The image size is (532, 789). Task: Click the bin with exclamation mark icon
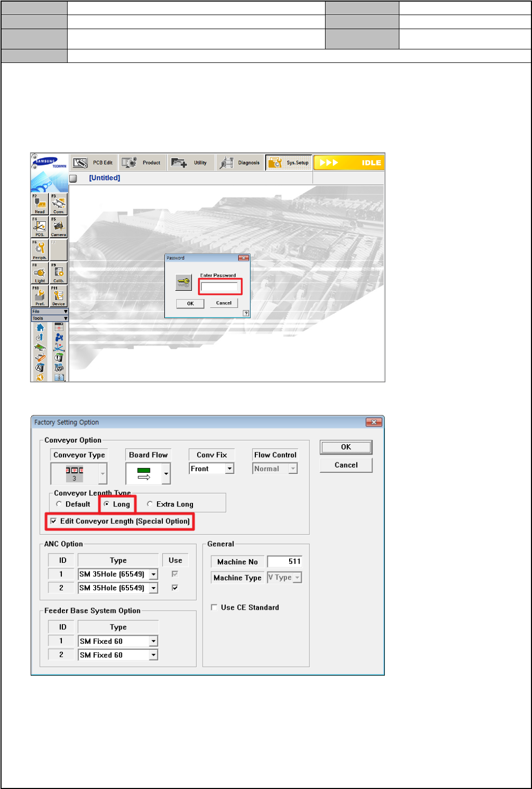coord(59,357)
